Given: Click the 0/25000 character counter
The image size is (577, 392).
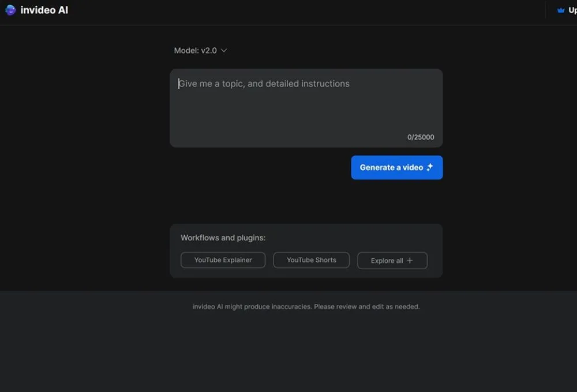Looking at the screenshot, I should coord(421,137).
